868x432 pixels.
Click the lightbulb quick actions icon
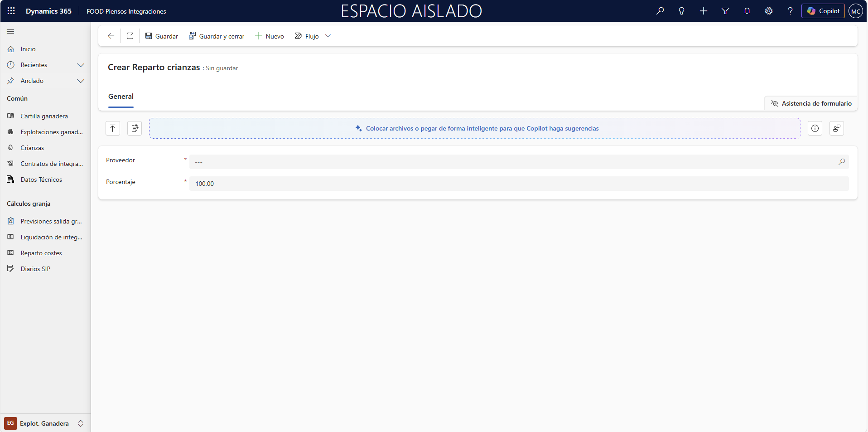click(682, 11)
